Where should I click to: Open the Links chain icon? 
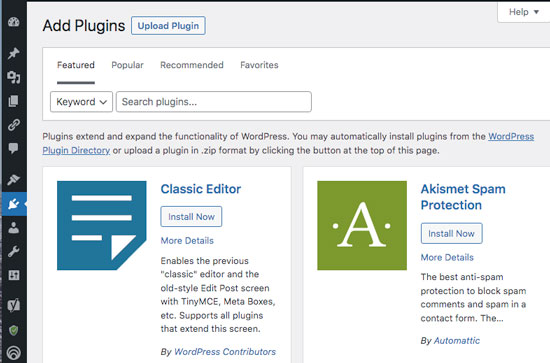point(14,125)
